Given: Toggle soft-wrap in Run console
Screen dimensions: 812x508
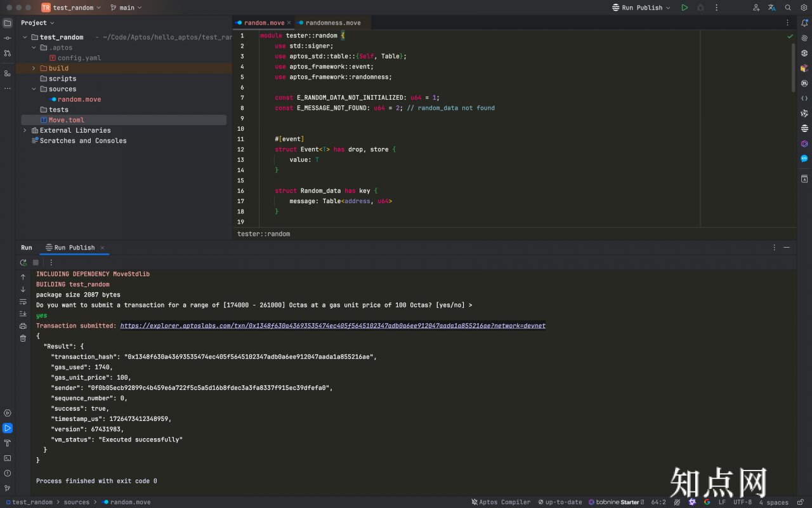Looking at the screenshot, I should (23, 302).
